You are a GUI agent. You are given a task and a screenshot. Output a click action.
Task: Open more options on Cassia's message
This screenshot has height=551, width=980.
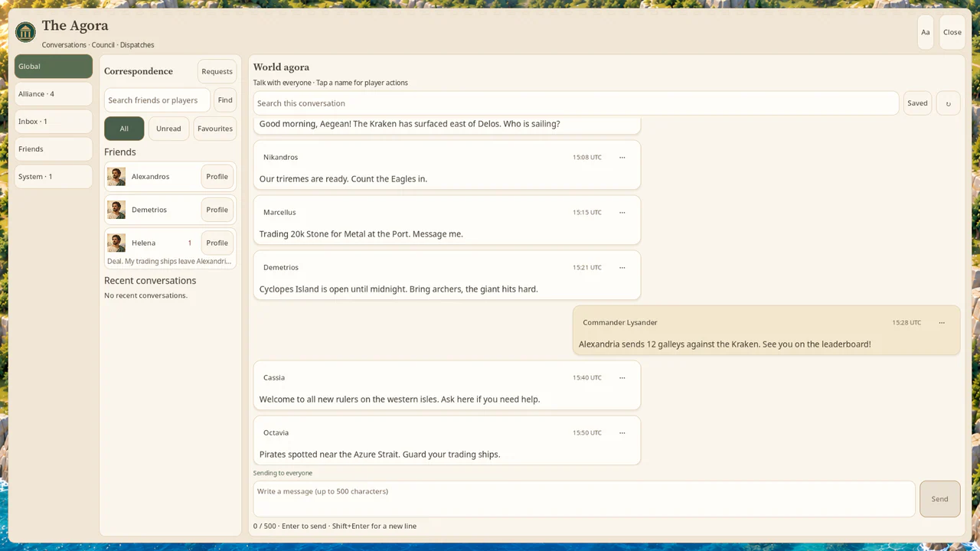click(x=622, y=378)
